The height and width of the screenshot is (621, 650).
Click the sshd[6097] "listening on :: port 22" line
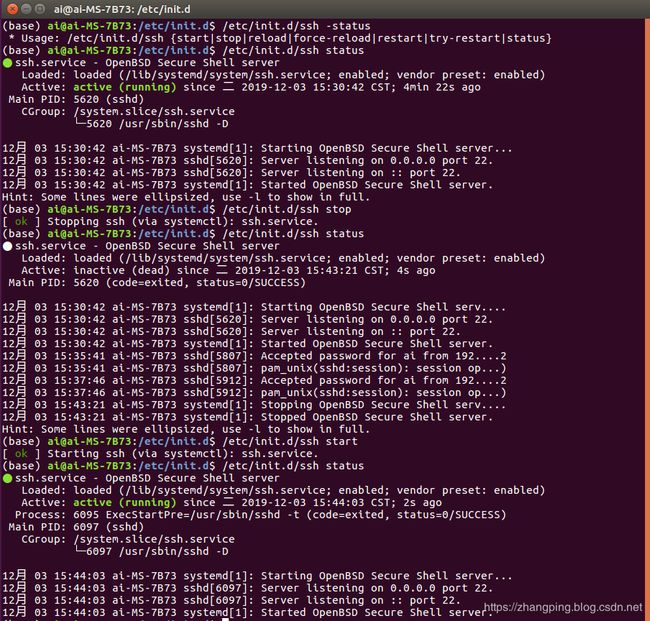click(x=231, y=600)
